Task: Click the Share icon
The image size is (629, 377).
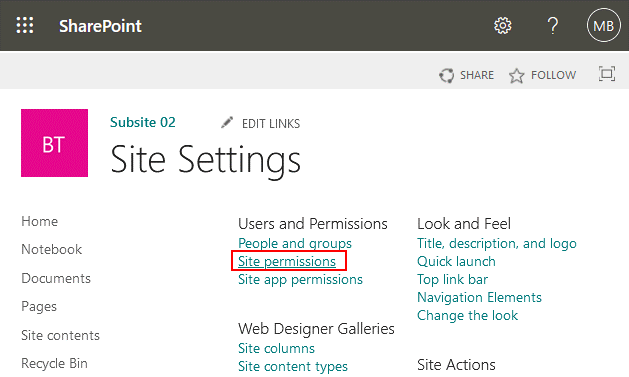Action: (446, 75)
